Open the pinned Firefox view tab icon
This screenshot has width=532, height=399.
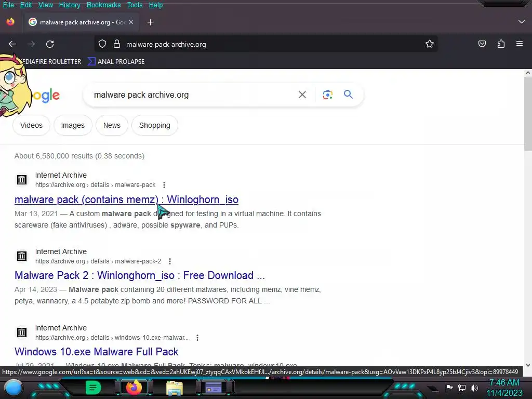(10, 22)
